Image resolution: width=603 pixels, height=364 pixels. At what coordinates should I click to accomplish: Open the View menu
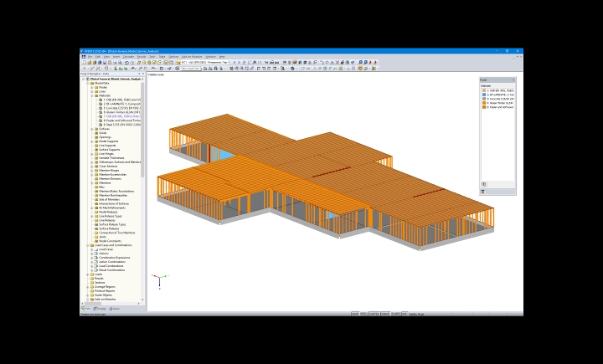pos(106,57)
